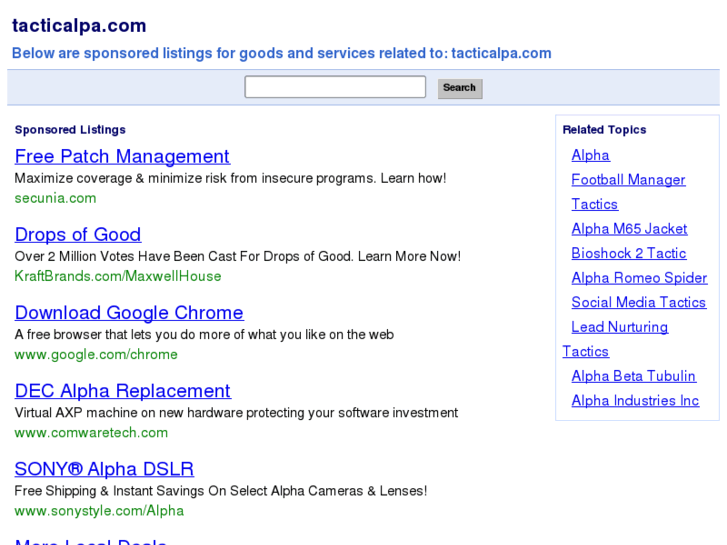Click the 'Maximize coverage & minimize risk' description
Viewport: 727px width, 545px height.
[x=230, y=179]
